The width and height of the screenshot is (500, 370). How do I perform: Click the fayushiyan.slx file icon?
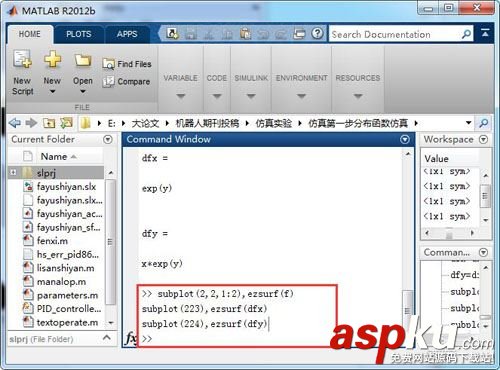coord(28,186)
